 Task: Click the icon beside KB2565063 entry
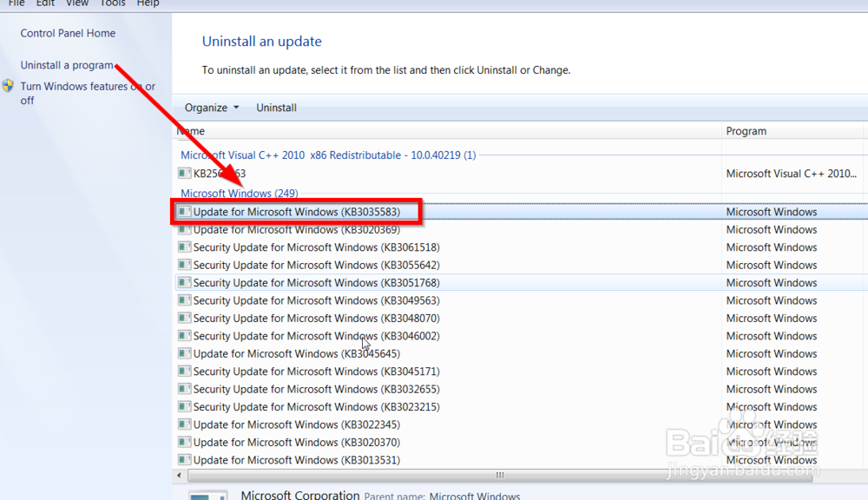(184, 173)
